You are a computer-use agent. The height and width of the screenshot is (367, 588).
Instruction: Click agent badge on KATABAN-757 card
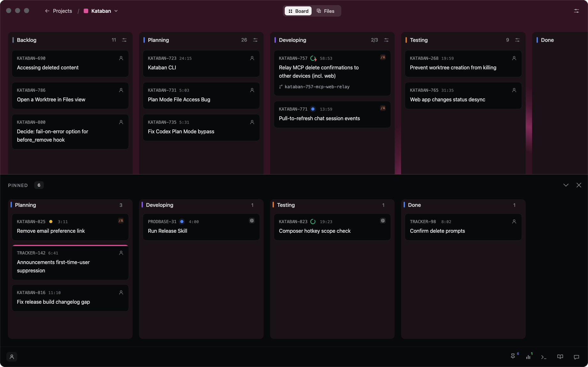pyautogui.click(x=383, y=57)
